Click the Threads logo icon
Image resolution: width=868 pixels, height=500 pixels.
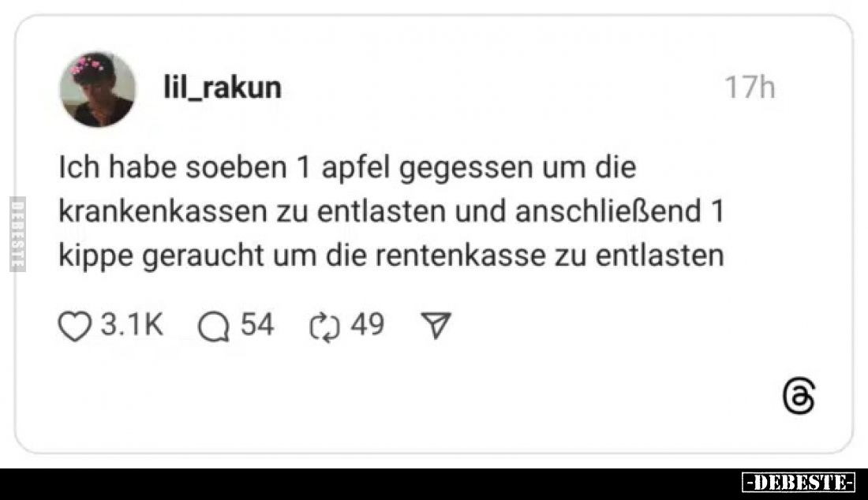coord(799,398)
